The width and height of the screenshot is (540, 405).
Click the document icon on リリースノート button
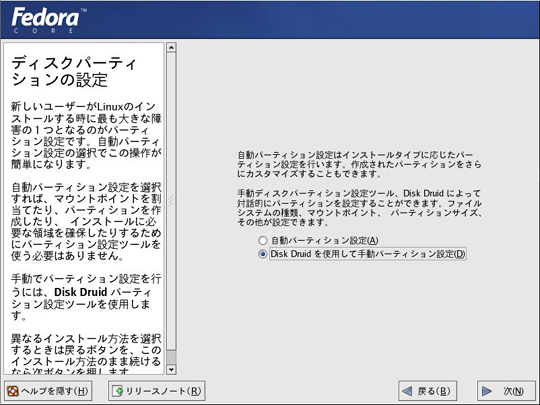tap(118, 391)
